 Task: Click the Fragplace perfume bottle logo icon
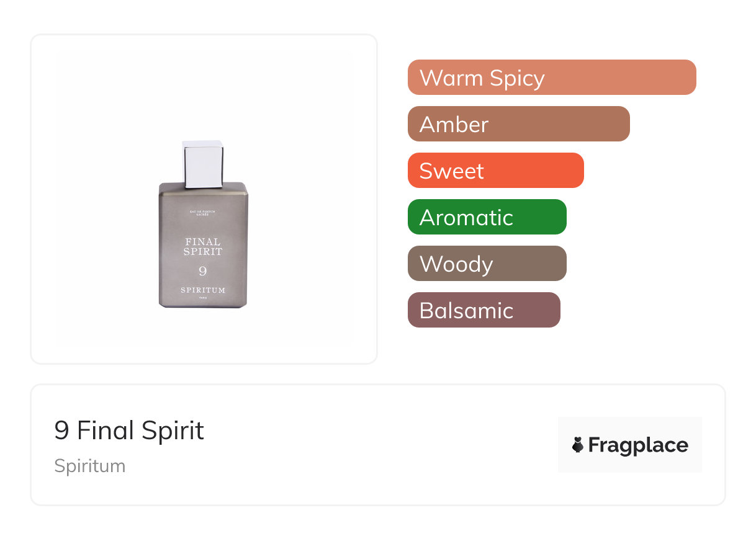pyautogui.click(x=578, y=445)
